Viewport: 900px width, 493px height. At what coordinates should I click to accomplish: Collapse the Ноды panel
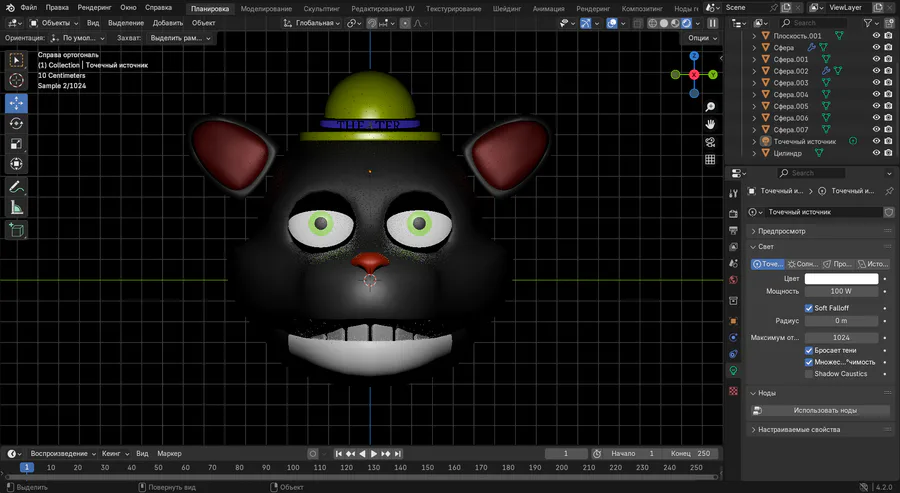(x=821, y=393)
